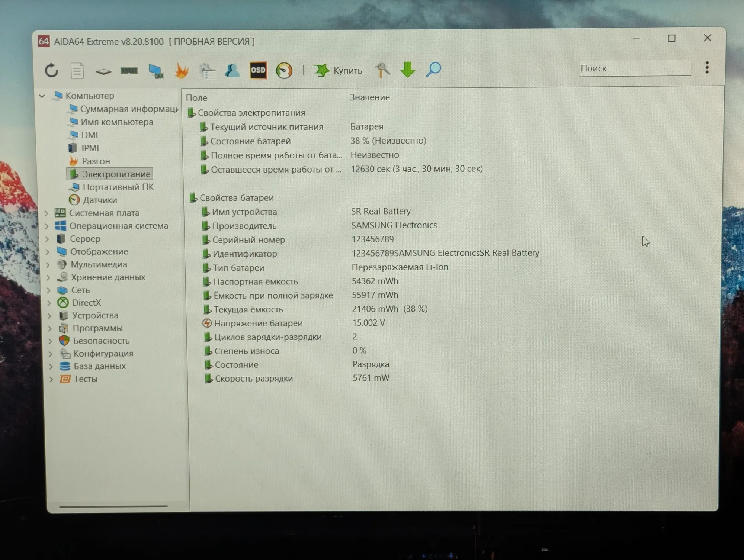Select the Напряжение батареи row
The image size is (744, 560).
pyautogui.click(x=294, y=323)
